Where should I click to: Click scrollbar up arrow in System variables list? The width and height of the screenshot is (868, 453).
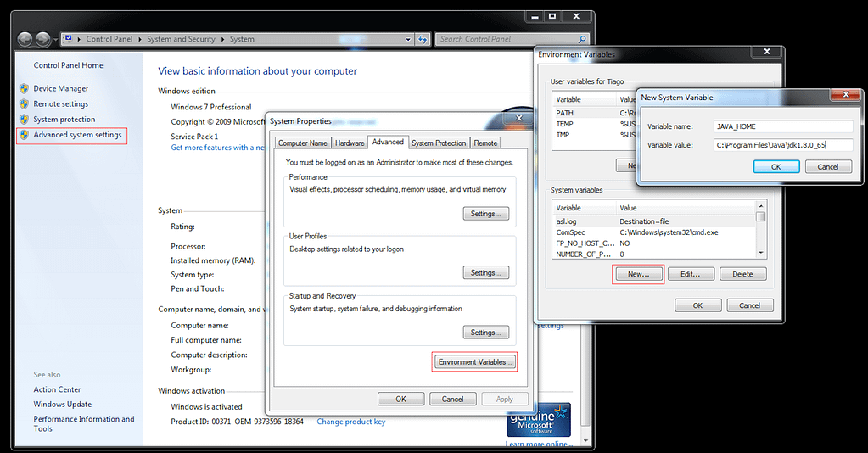point(761,207)
